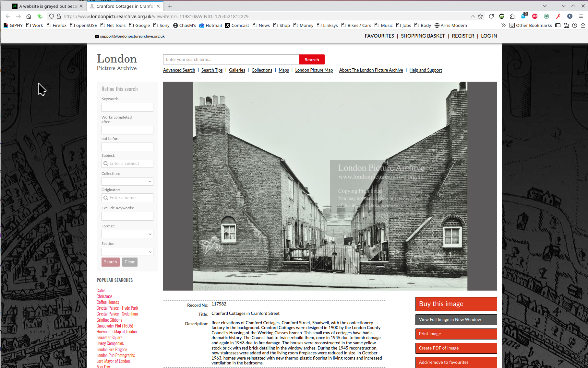View Full Image in New Window

(456, 320)
